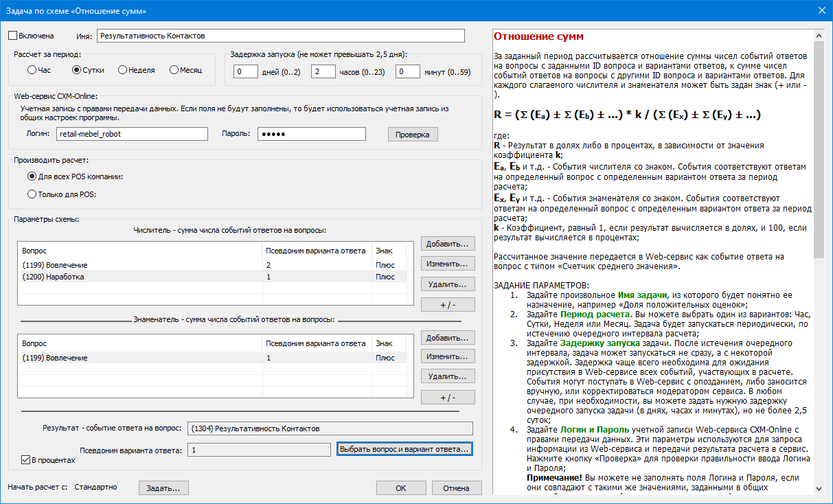Focus the login field retail-mebel_robot
This screenshot has width=833, height=504.
point(132,134)
